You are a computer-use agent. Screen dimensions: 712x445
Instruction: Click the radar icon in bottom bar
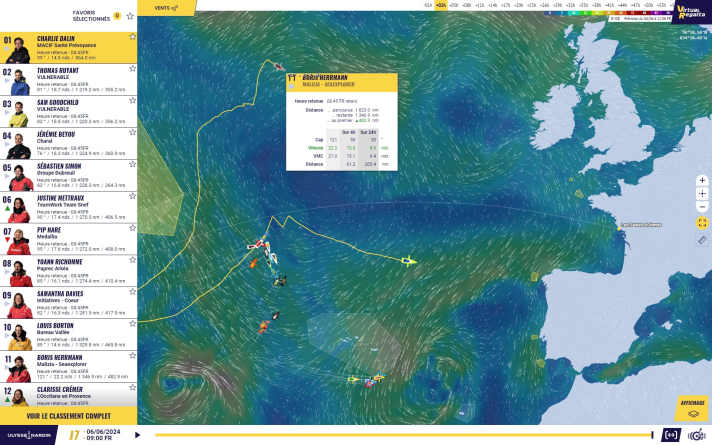[x=697, y=435]
